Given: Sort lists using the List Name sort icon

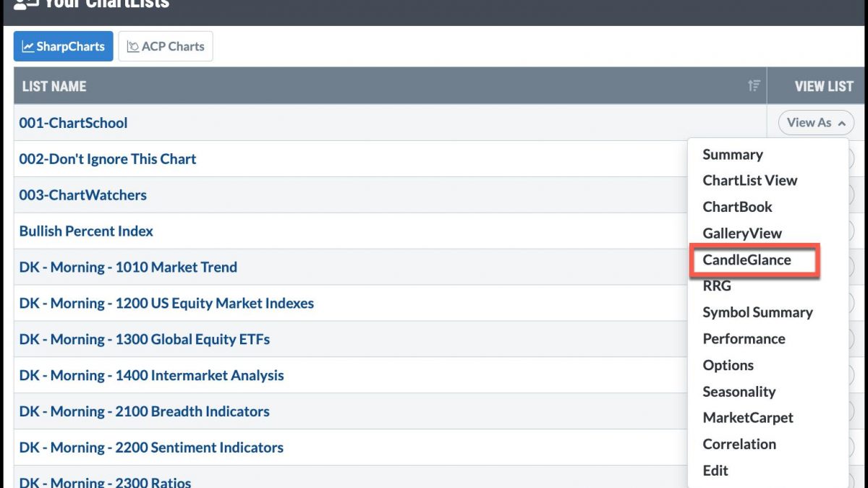Looking at the screenshot, I should [754, 86].
